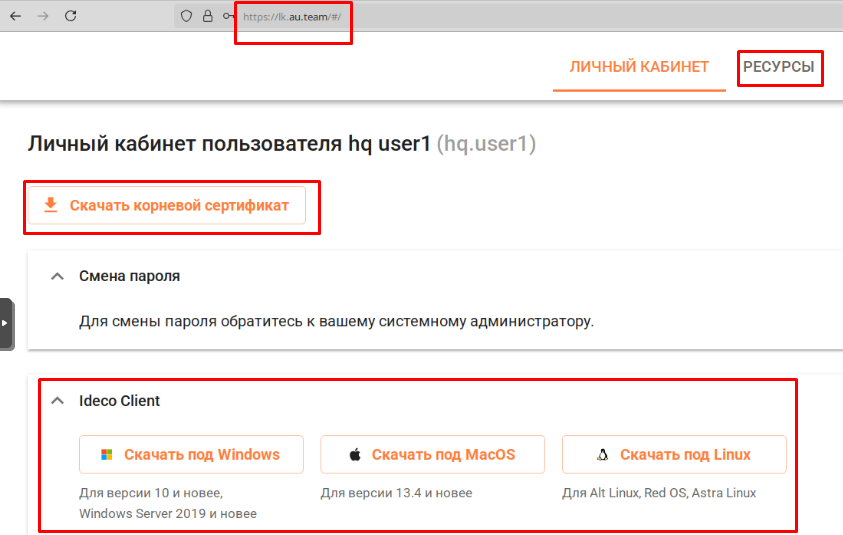Viewport: 843px width, 535px height.
Task: Click the browser forward arrow
Action: [x=42, y=16]
